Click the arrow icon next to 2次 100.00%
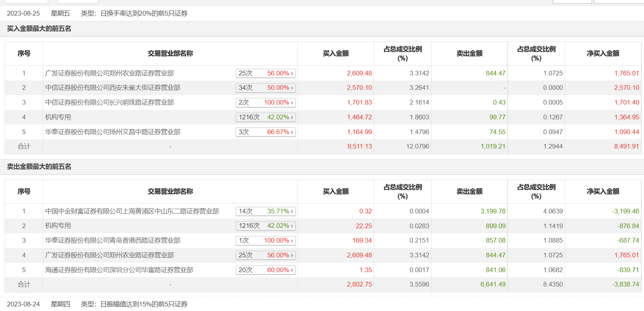This screenshot has height=311, width=644. [x=292, y=103]
